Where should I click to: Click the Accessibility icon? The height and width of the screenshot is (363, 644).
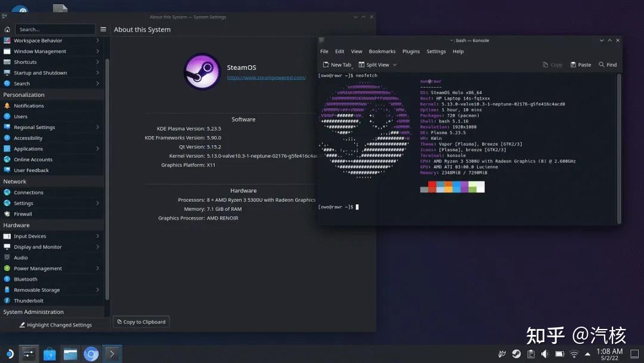click(7, 138)
